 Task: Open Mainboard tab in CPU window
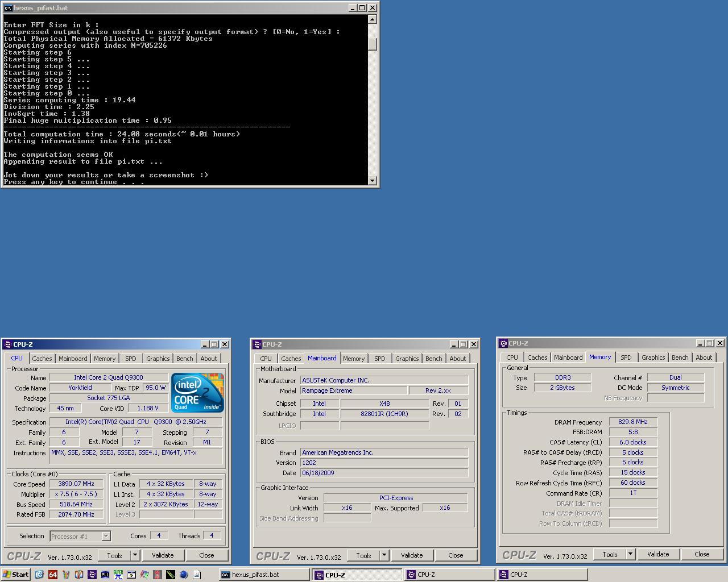[x=73, y=359]
